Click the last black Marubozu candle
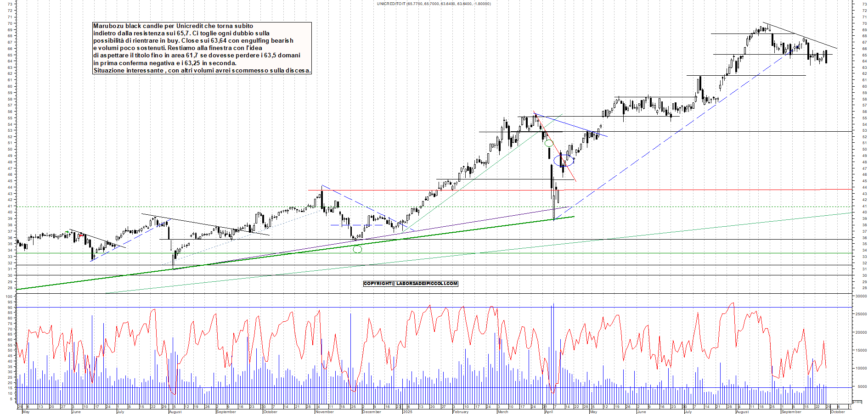868x414 pixels. (826, 57)
